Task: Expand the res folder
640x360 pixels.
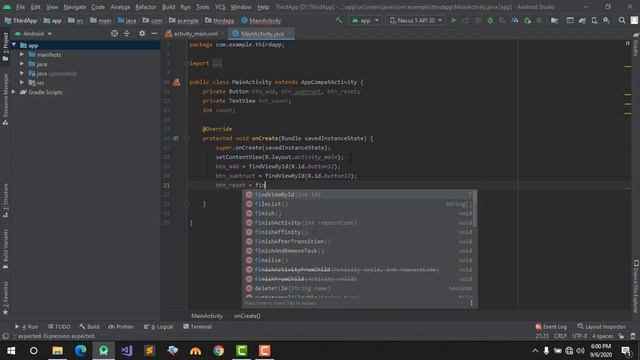Action: click(x=22, y=82)
